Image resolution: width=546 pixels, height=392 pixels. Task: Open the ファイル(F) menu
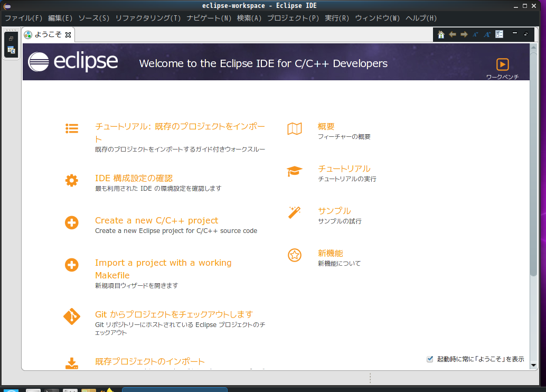(x=23, y=18)
